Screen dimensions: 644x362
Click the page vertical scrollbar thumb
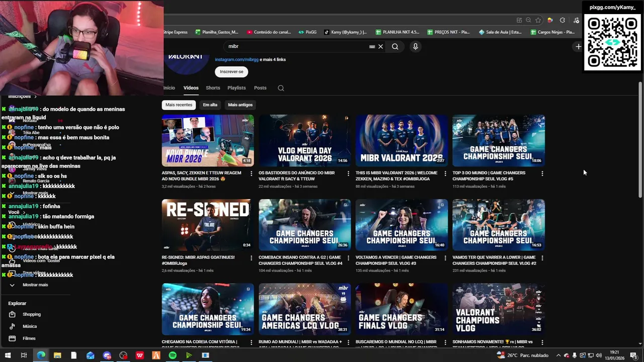pyautogui.click(x=640, y=140)
